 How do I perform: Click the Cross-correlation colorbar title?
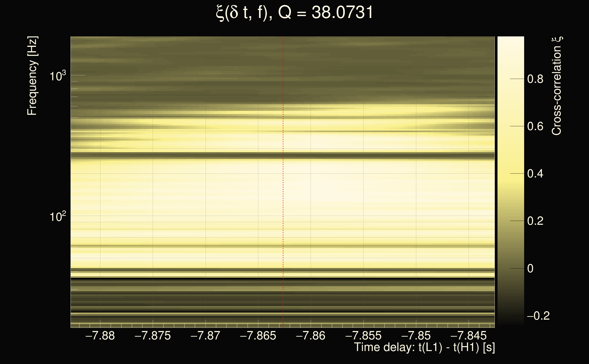pyautogui.click(x=557, y=86)
